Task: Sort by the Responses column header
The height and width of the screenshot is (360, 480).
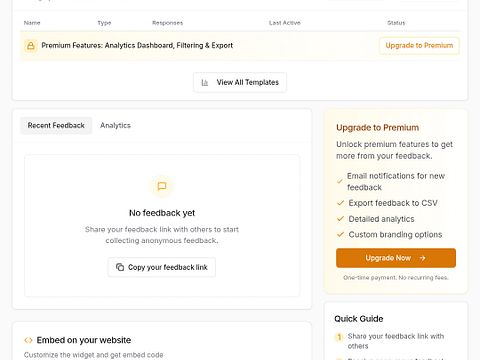Action: click(x=168, y=23)
